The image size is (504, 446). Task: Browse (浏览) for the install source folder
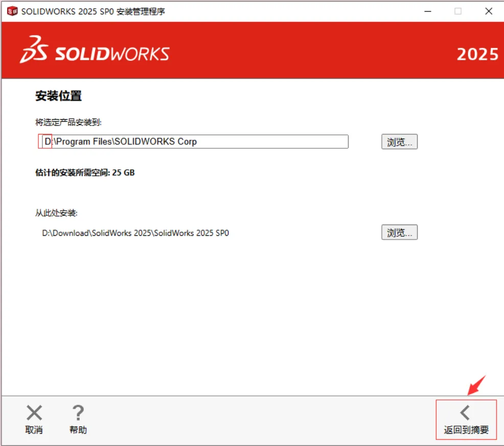tap(399, 232)
